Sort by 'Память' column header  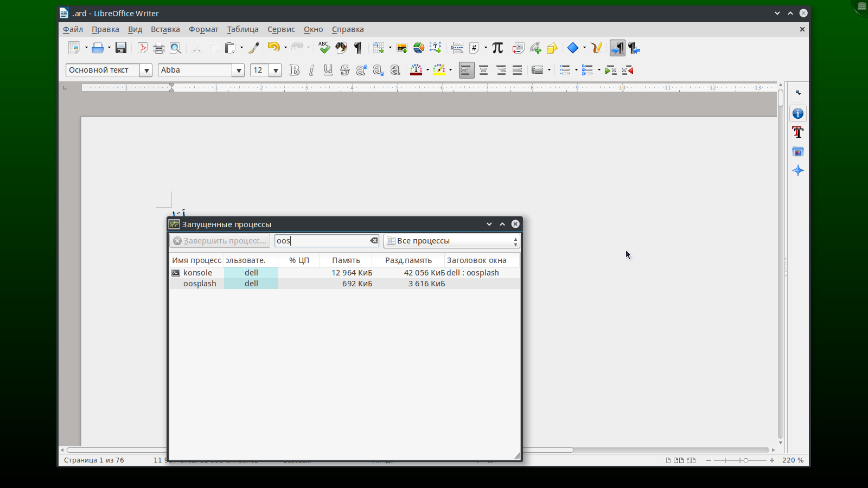pyautogui.click(x=346, y=260)
